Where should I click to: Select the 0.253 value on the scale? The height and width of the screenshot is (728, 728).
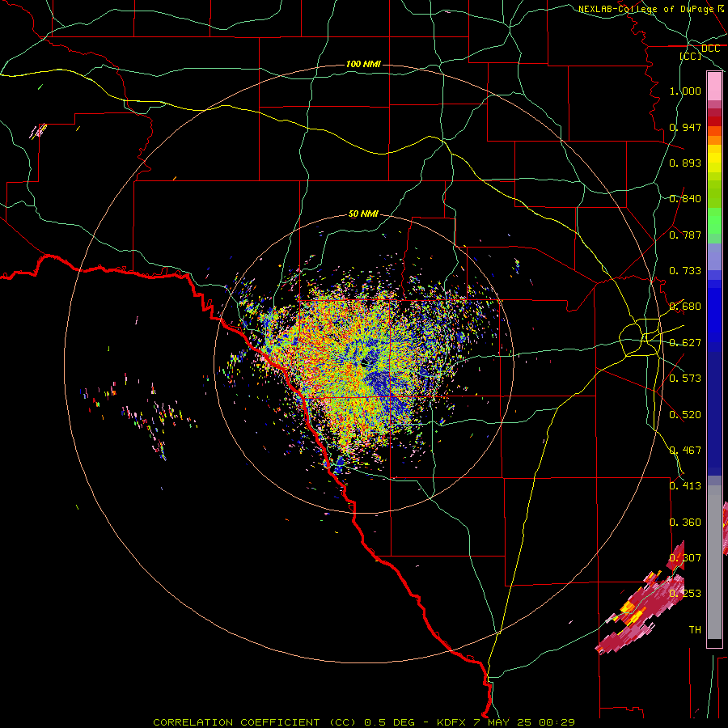[685, 594]
